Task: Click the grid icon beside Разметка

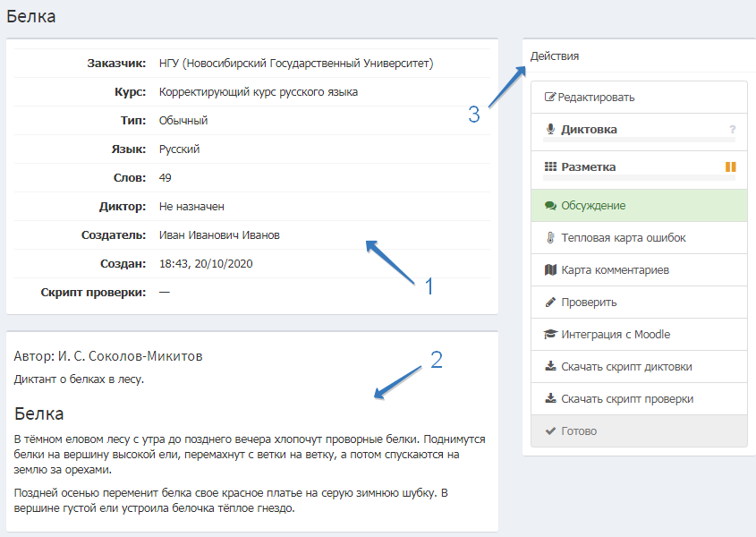Action: 550,166
